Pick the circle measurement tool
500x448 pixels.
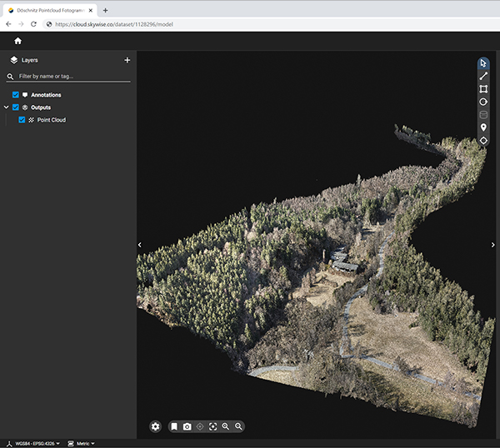[x=483, y=102]
